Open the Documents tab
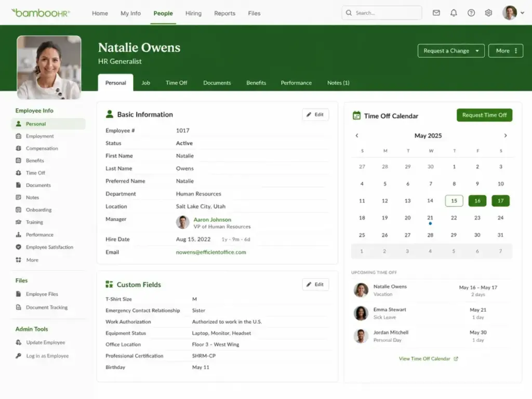 [217, 83]
